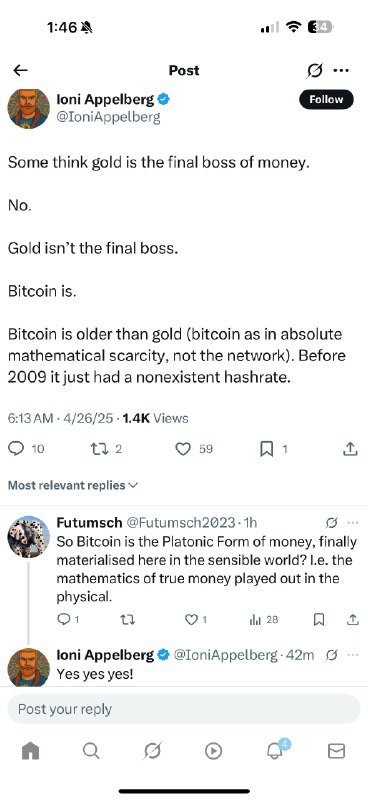Share the main post via share icon
Screen dimensions: 368x800
coord(349,448)
